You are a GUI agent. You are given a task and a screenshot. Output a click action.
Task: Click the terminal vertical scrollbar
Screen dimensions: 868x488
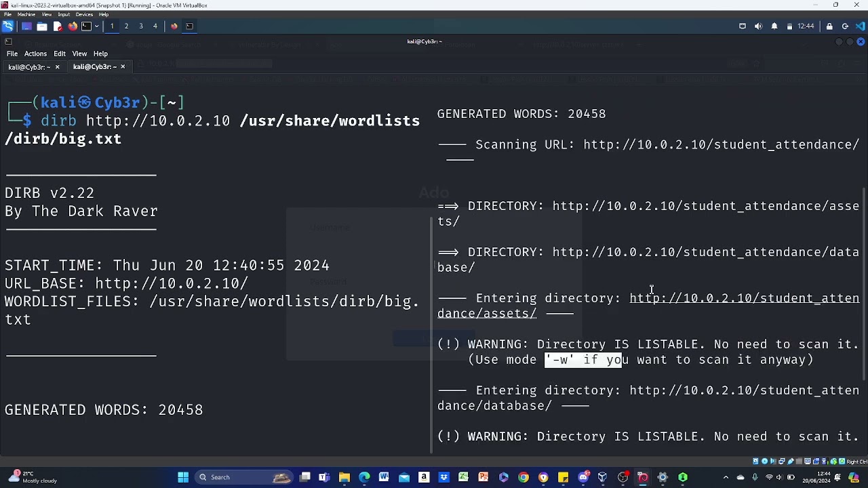[x=865, y=284]
